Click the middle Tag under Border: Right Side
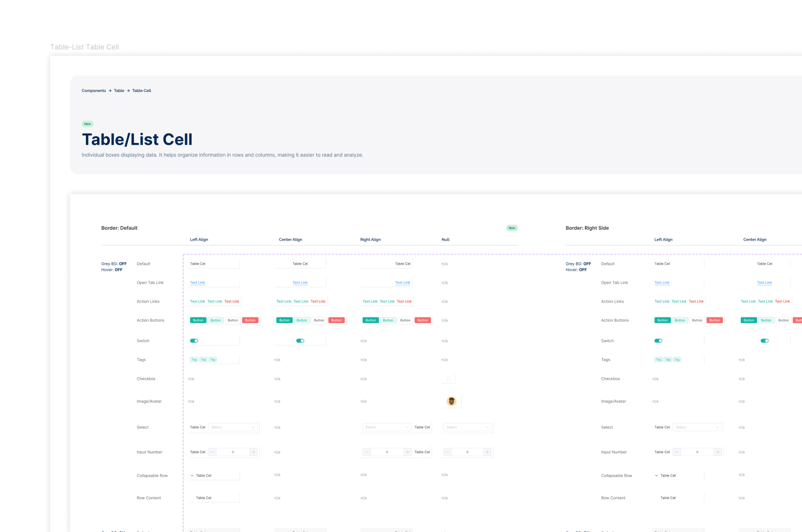This screenshot has height=532, width=802. pos(668,360)
